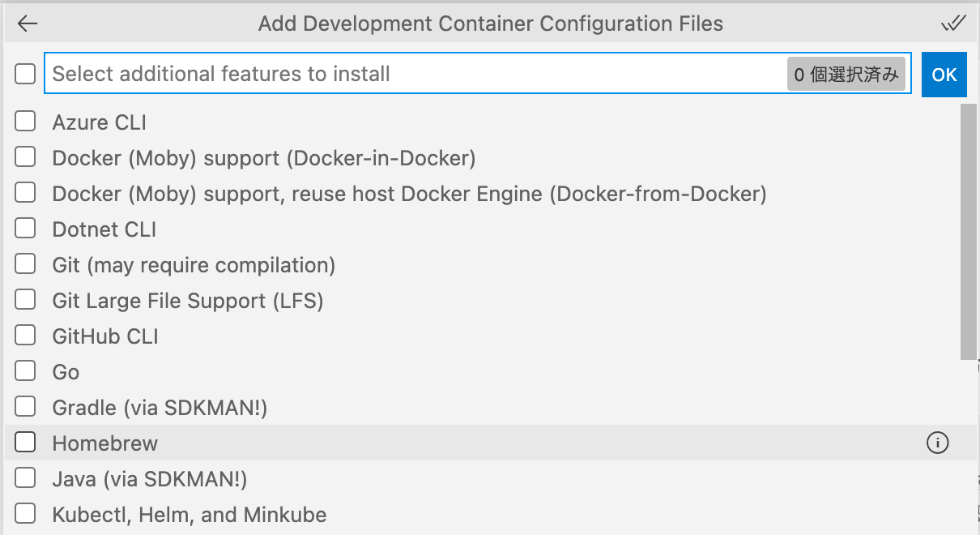Viewport: 980px width, 535px height.
Task: Click the info icon on the Homebrew row
Action: (x=937, y=443)
